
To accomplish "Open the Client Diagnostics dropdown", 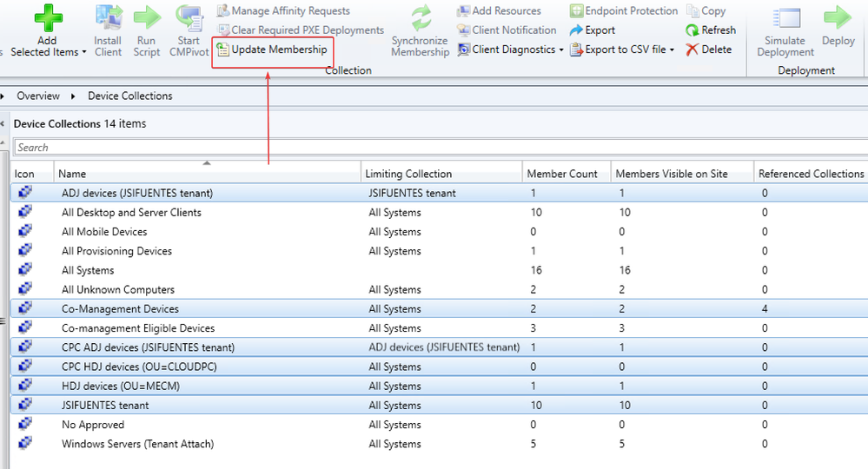I will [x=561, y=50].
